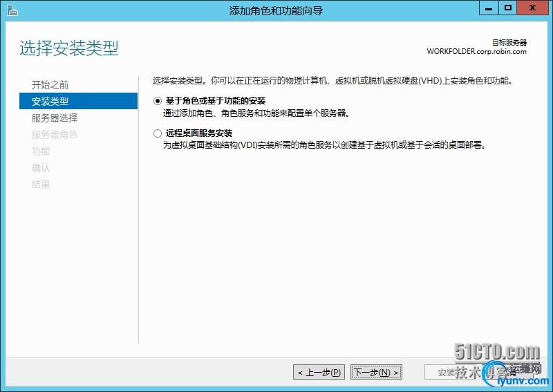Viewport: 553px width, 392px height.
Task: Open 服务器选择 step in sidebar
Action: click(55, 118)
